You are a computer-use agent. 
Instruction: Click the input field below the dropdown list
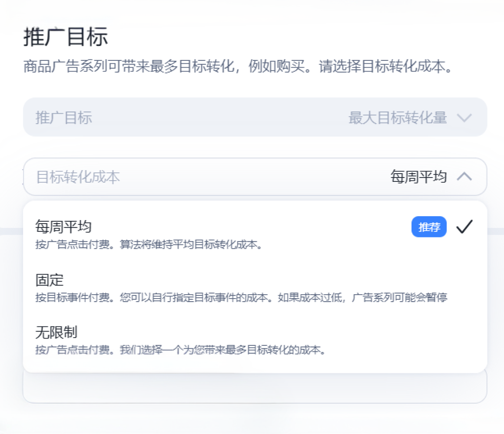(x=255, y=388)
